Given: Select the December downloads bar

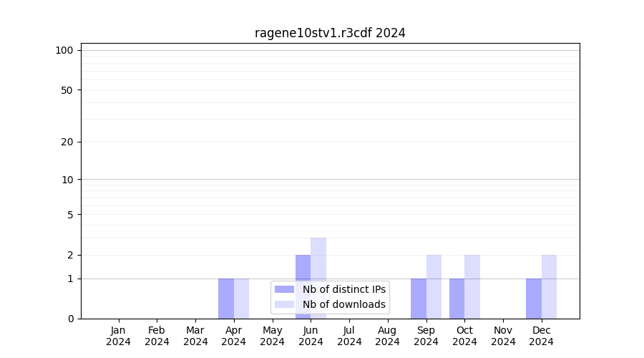Looking at the screenshot, I should pyautogui.click(x=549, y=286).
